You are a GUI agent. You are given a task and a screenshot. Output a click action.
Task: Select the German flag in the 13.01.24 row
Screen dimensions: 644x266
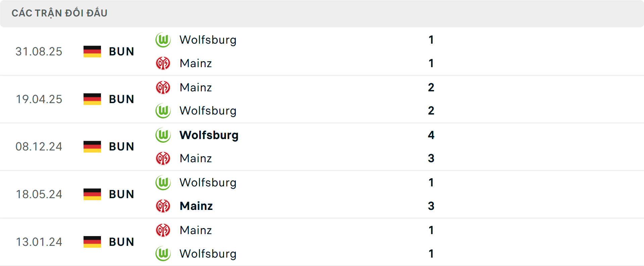point(92,242)
